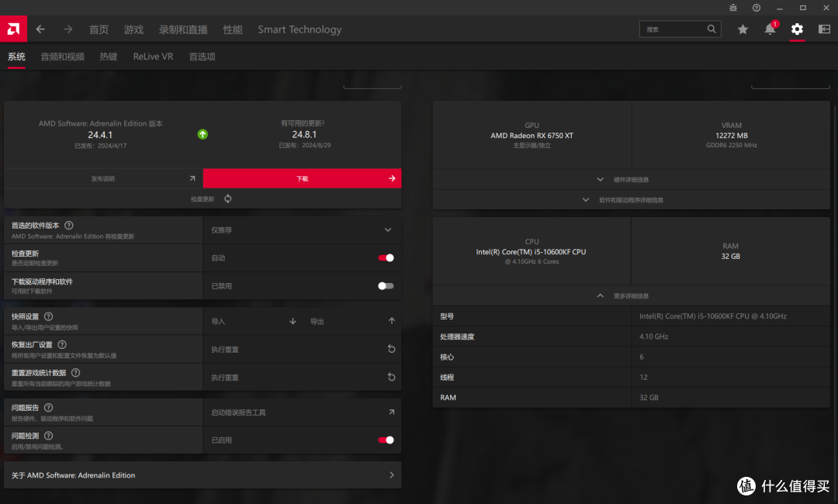Screen dimensions: 838x504
Task: Click the green update available arrow icon
Action: 203,134
